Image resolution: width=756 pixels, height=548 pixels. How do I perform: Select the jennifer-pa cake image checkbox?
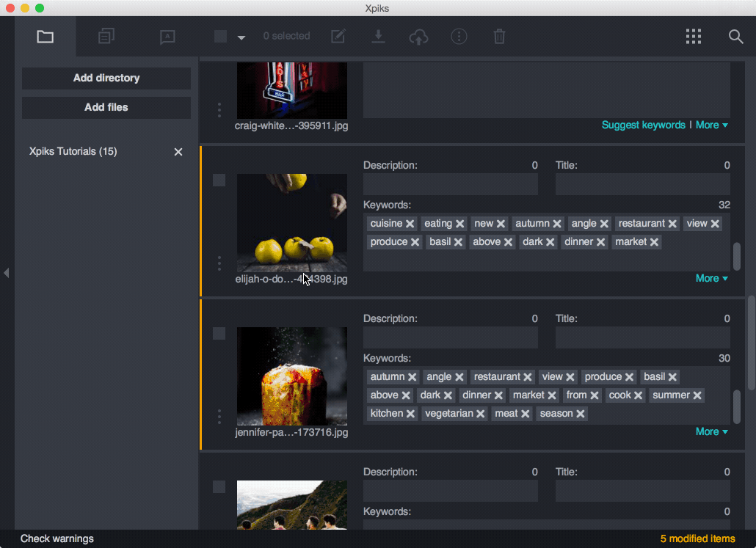click(219, 334)
